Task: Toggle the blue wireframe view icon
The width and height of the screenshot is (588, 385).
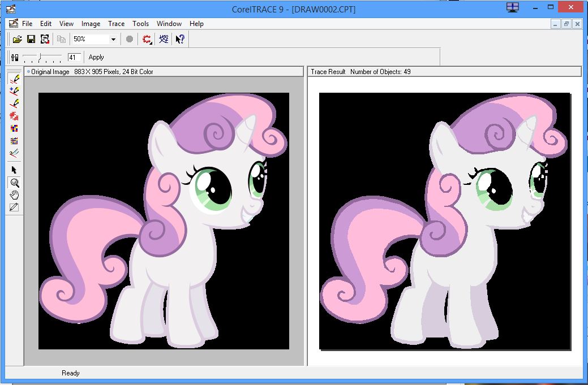Action: tap(164, 39)
